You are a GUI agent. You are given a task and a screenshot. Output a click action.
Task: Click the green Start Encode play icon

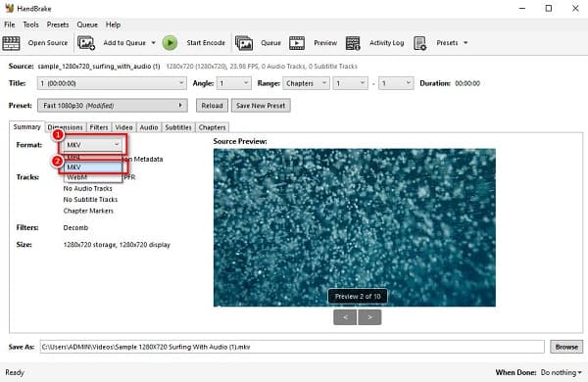[170, 43]
